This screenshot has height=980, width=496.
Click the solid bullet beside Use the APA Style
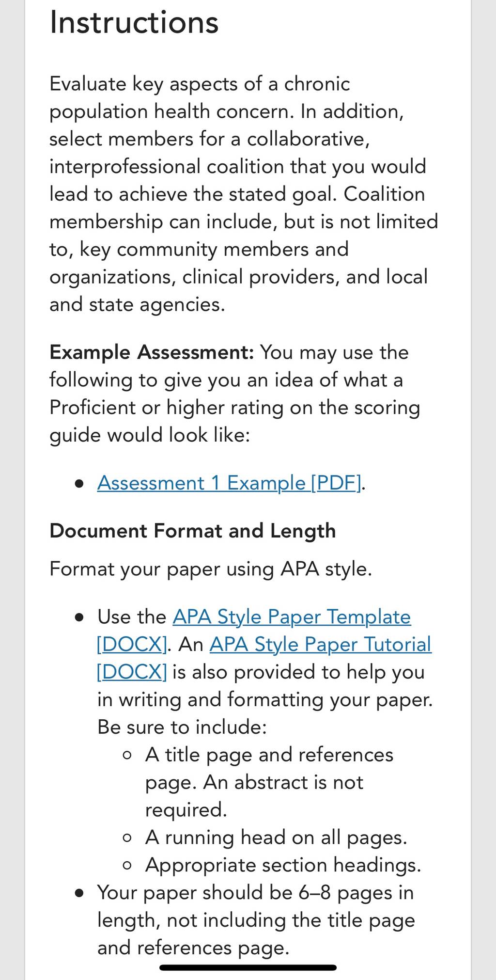(79, 617)
